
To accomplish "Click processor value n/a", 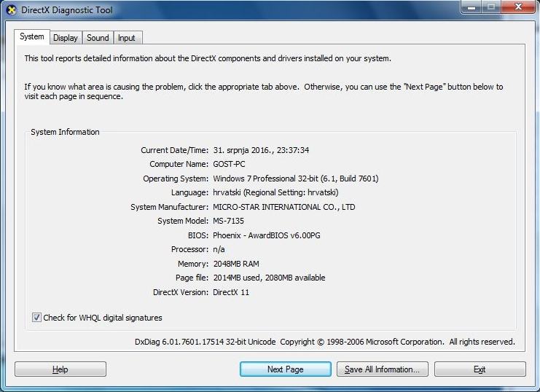I will (x=219, y=249).
